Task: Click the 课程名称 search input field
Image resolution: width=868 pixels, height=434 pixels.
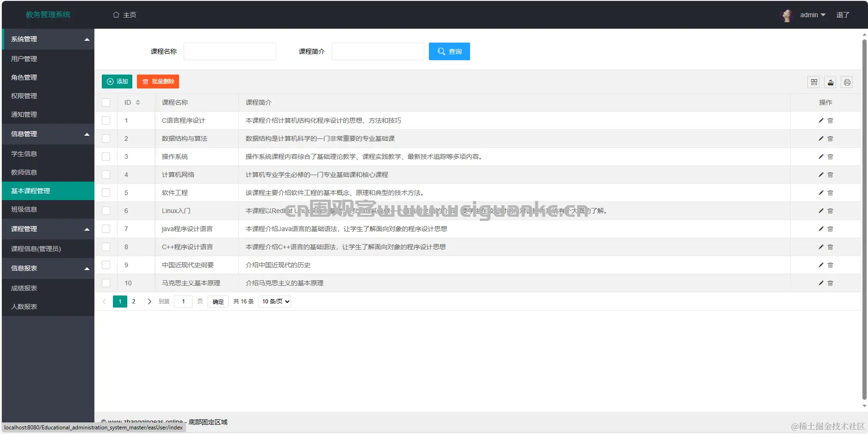Action: point(230,51)
